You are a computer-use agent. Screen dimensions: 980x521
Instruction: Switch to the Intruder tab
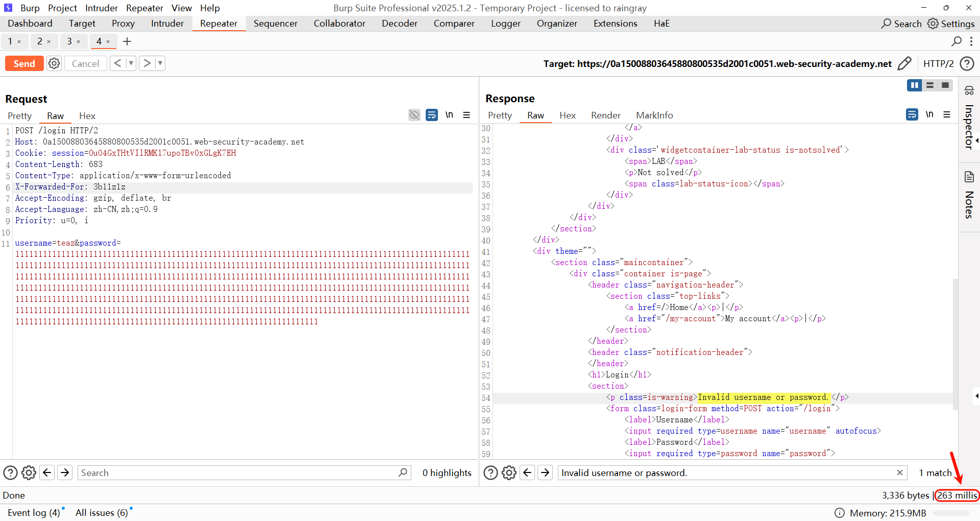click(167, 23)
